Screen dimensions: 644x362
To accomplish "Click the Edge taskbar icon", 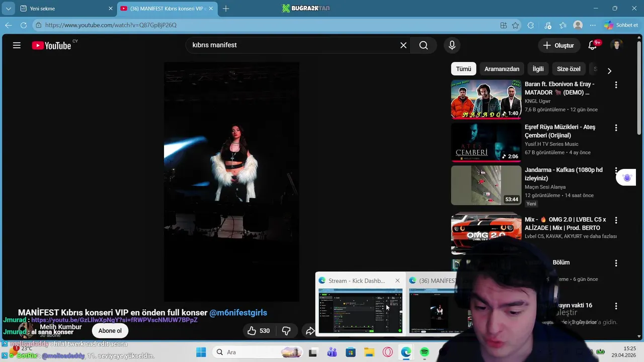I will [406, 352].
